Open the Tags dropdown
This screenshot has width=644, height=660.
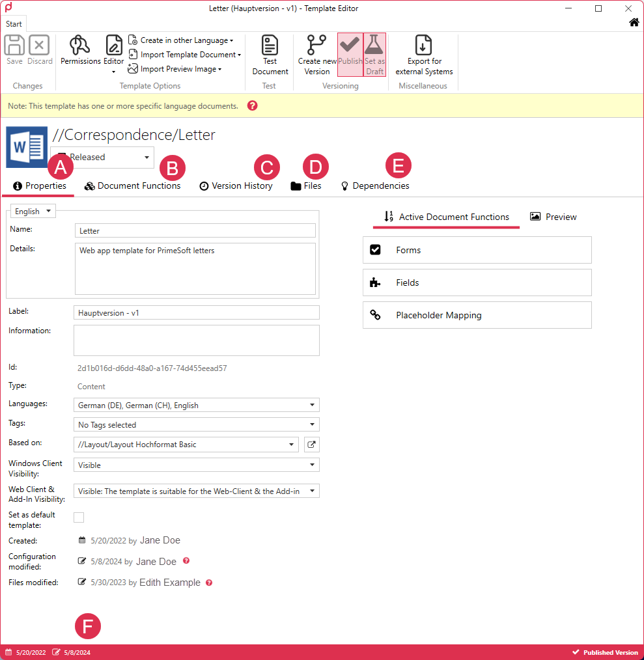[196, 424]
